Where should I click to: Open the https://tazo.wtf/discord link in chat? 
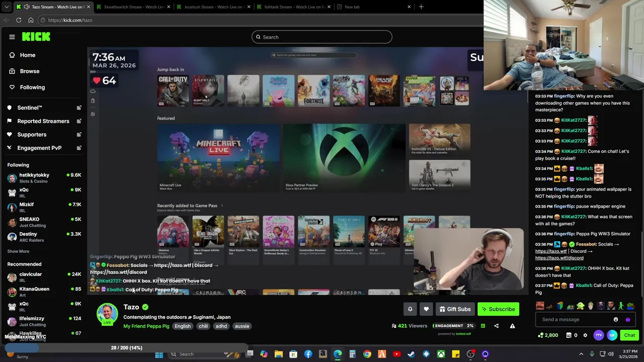[x=559, y=258]
